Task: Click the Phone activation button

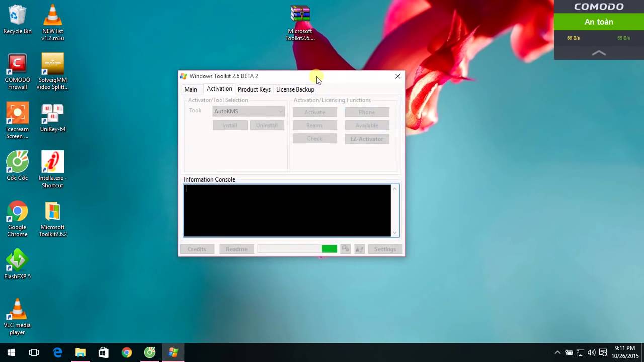Action: [x=367, y=112]
